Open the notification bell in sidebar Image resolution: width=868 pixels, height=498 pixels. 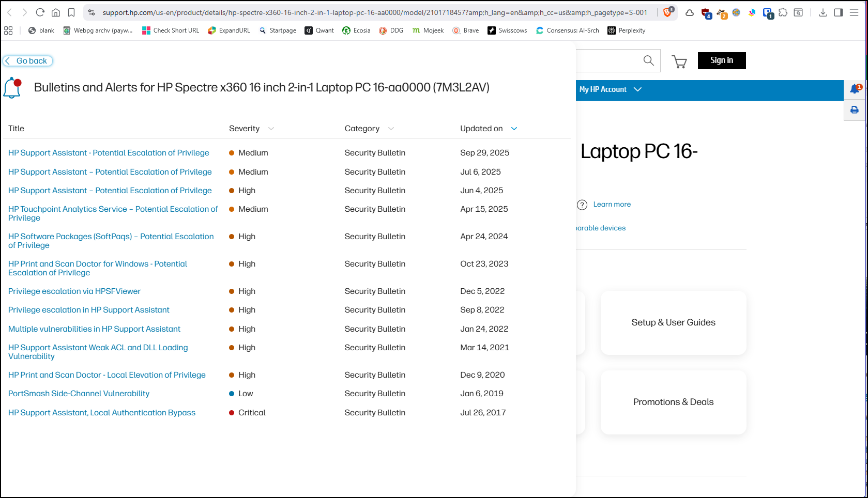855,89
